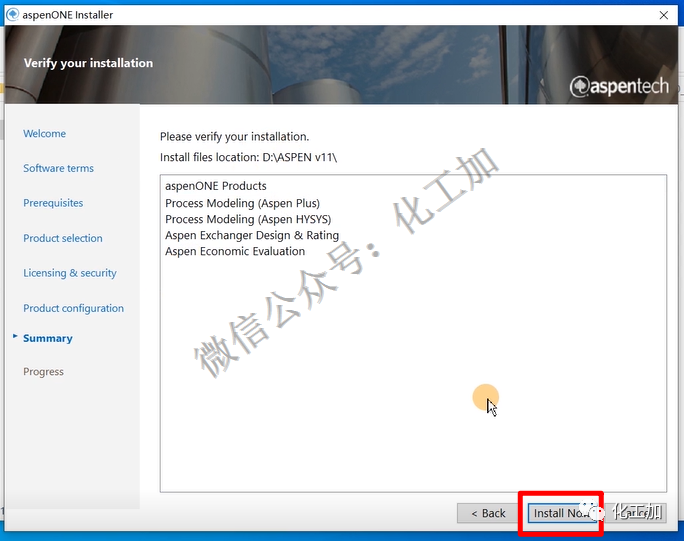
Task: Close the aspenONE Installer window
Action: coord(664,14)
